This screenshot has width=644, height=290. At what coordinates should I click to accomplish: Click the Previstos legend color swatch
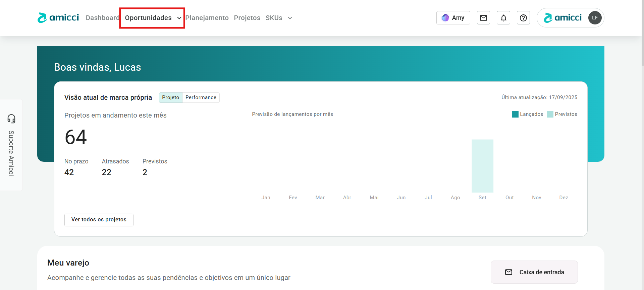coord(550,114)
